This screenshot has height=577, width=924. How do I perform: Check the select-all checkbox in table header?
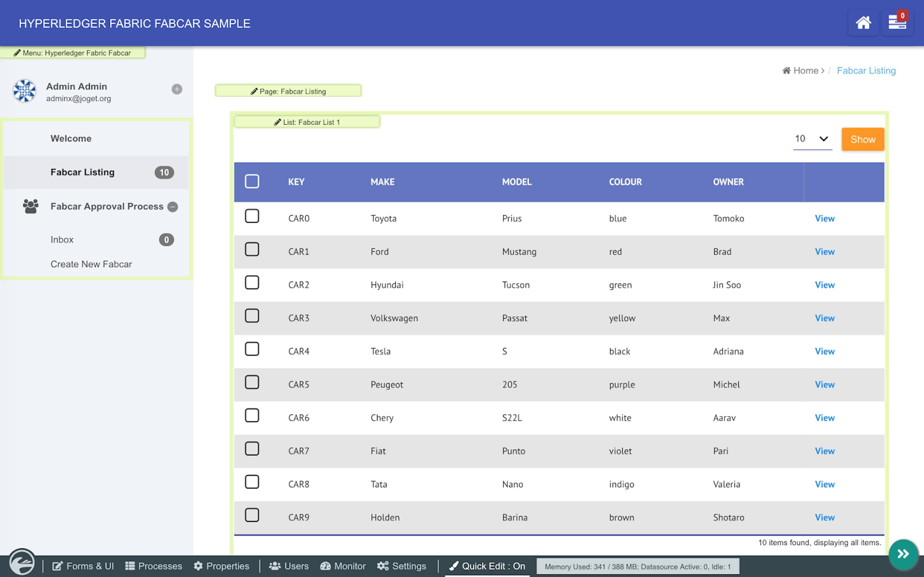(252, 181)
